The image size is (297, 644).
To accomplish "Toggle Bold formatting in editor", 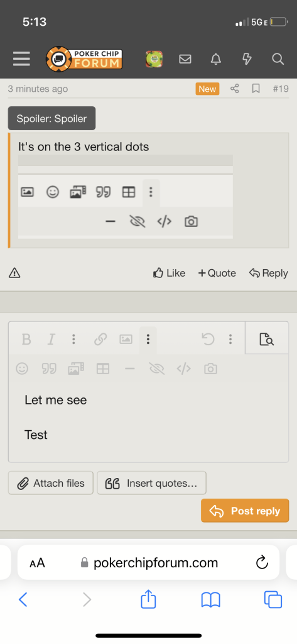I will (x=26, y=339).
